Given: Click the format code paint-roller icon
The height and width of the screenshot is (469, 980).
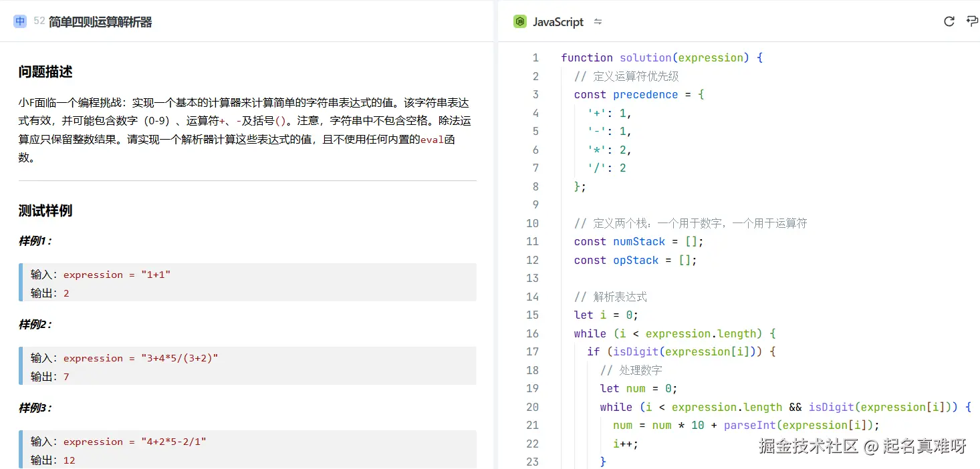Looking at the screenshot, I should (x=972, y=21).
